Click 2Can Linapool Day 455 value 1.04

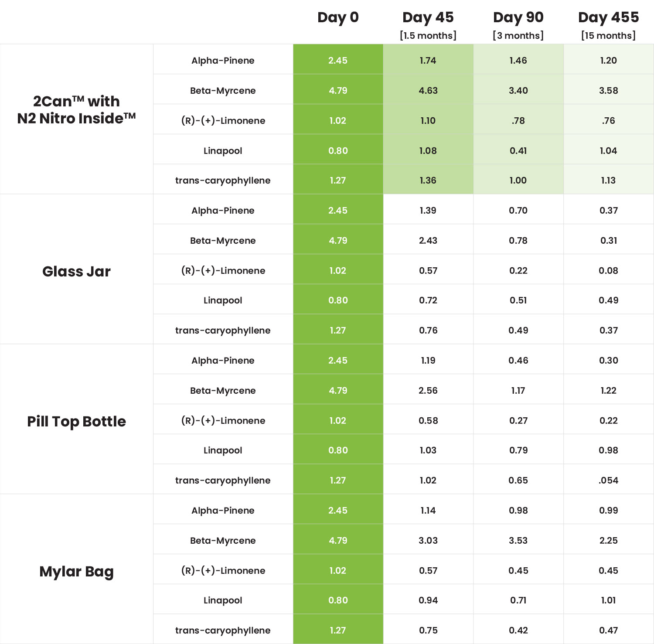coord(609,151)
